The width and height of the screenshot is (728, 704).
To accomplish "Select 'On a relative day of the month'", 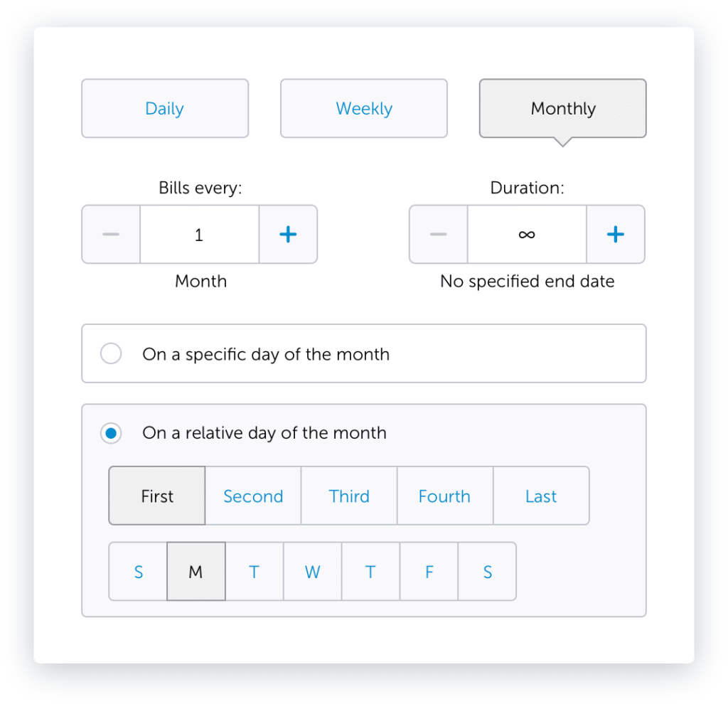I will 111,433.
